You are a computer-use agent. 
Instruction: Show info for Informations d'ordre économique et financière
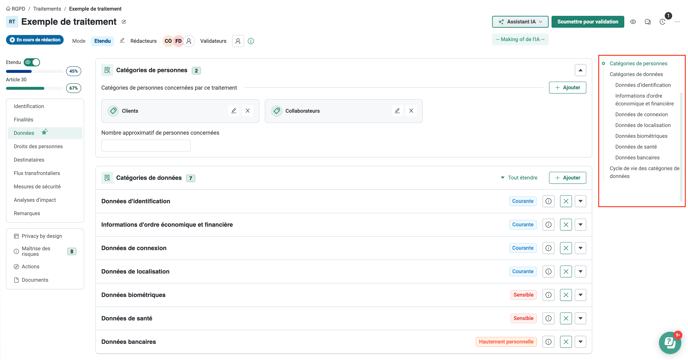coord(548,224)
